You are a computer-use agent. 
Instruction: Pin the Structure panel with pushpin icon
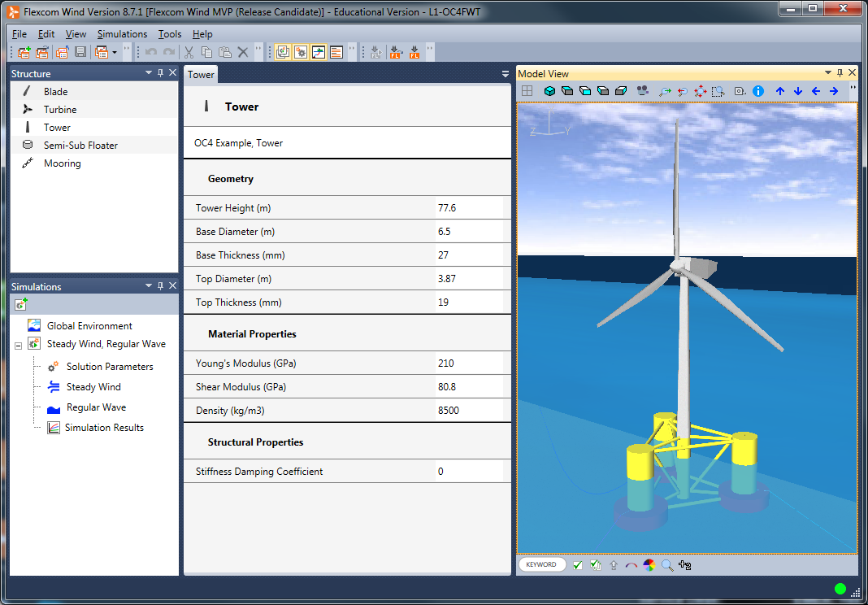161,73
